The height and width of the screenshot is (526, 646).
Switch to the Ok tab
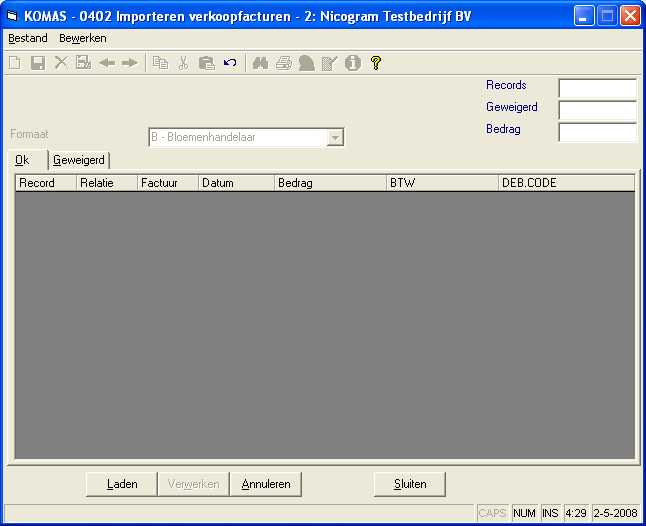(28, 160)
